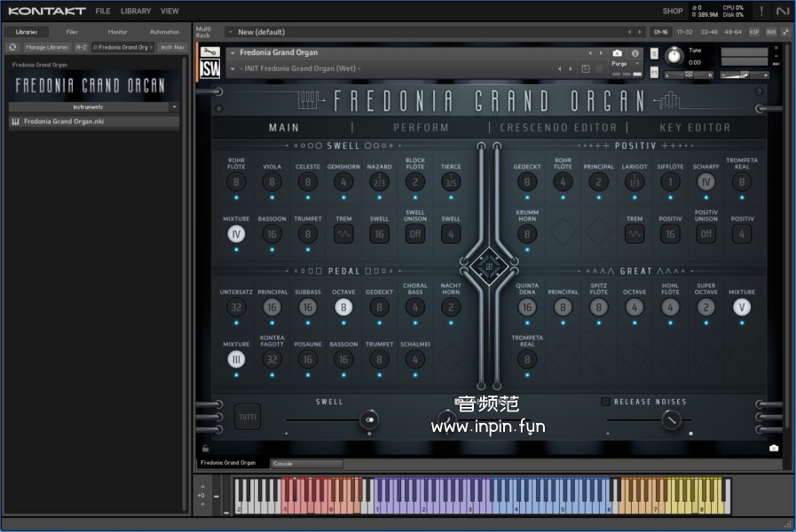Expand the Instruments dropdown in library
The image size is (796, 532).
point(174,106)
